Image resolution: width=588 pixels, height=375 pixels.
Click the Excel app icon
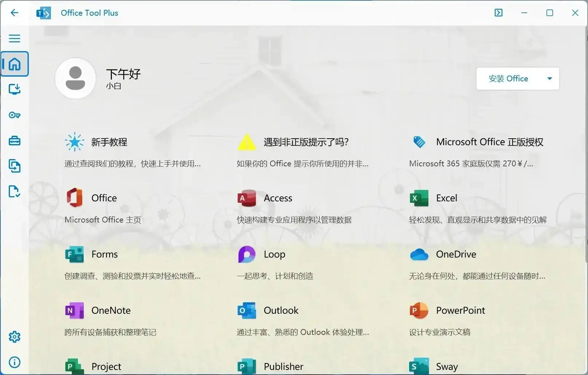point(419,198)
